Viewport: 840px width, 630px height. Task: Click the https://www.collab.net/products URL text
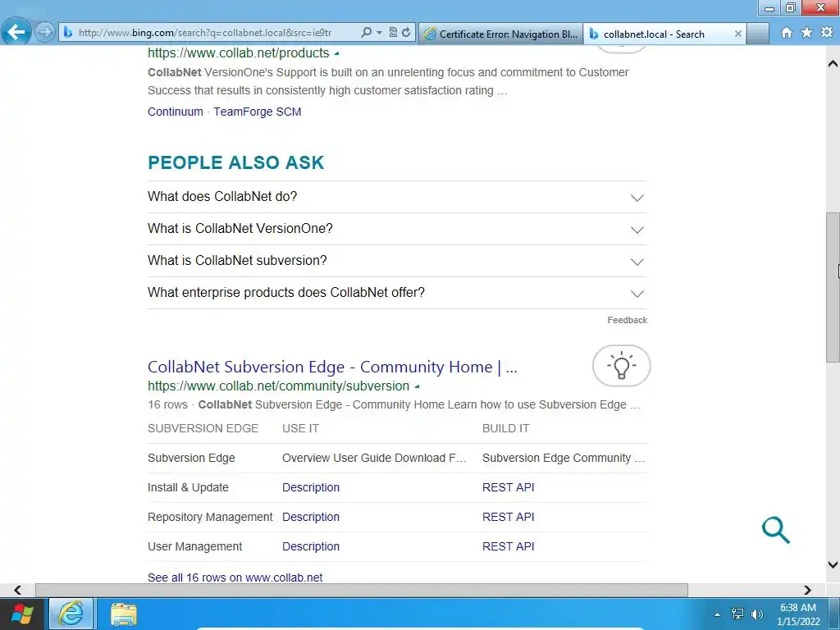tap(239, 53)
